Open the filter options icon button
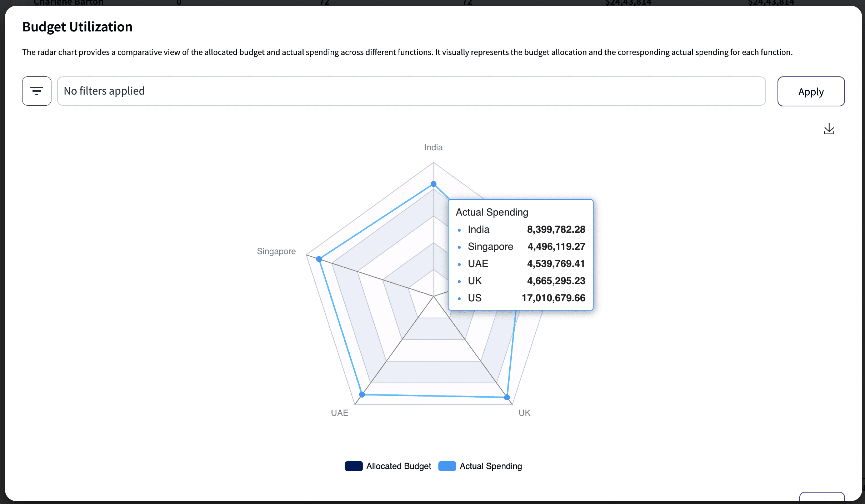The height and width of the screenshot is (504, 865). coord(37,91)
